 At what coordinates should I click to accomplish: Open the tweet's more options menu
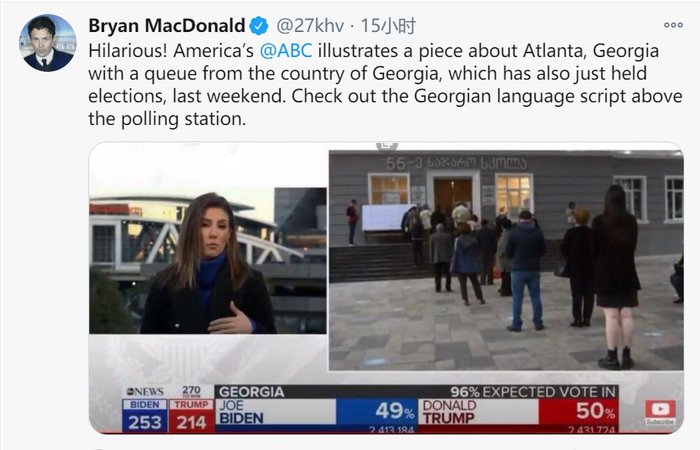click(673, 25)
